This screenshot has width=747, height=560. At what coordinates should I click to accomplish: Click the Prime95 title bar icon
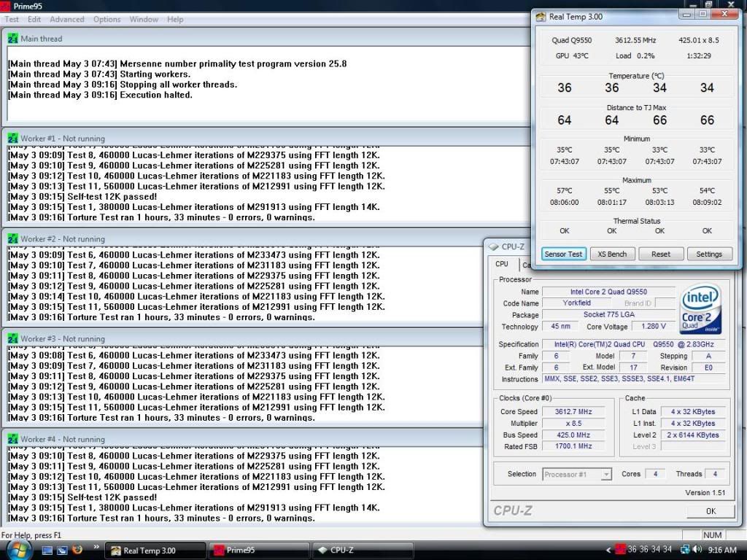(x=6, y=6)
